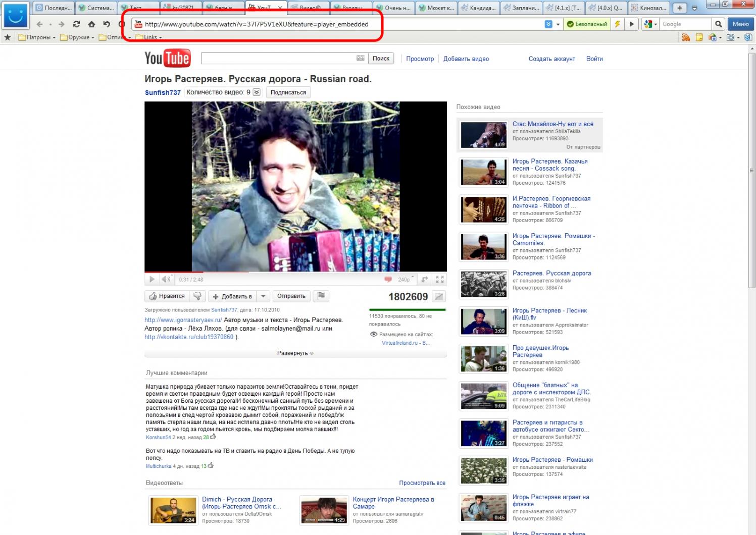Click the dislike thumbs-down icon
This screenshot has width=756, height=535.
[x=197, y=296]
